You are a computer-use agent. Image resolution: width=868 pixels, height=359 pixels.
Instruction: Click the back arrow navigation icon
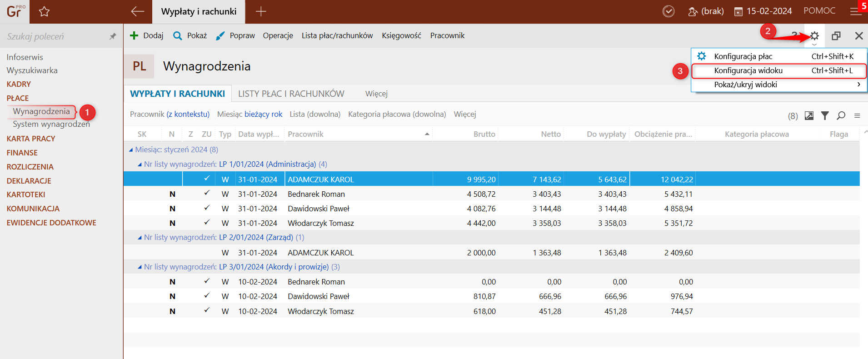click(137, 12)
